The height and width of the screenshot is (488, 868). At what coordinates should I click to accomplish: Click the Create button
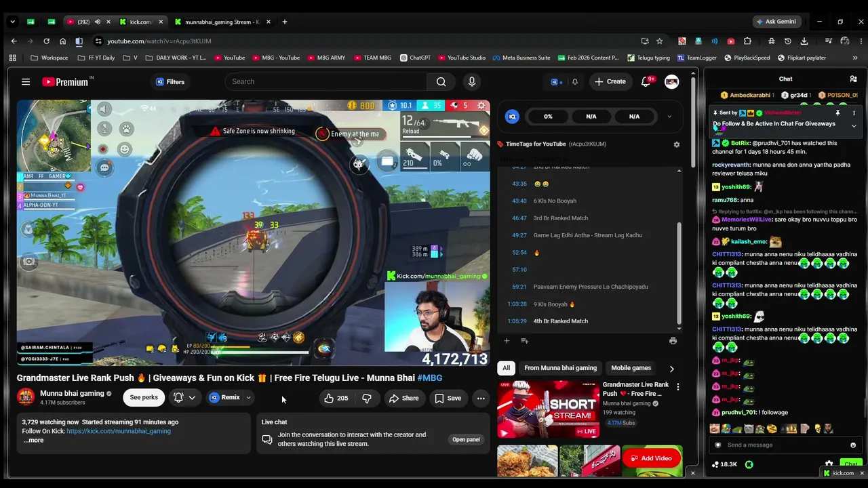610,82
